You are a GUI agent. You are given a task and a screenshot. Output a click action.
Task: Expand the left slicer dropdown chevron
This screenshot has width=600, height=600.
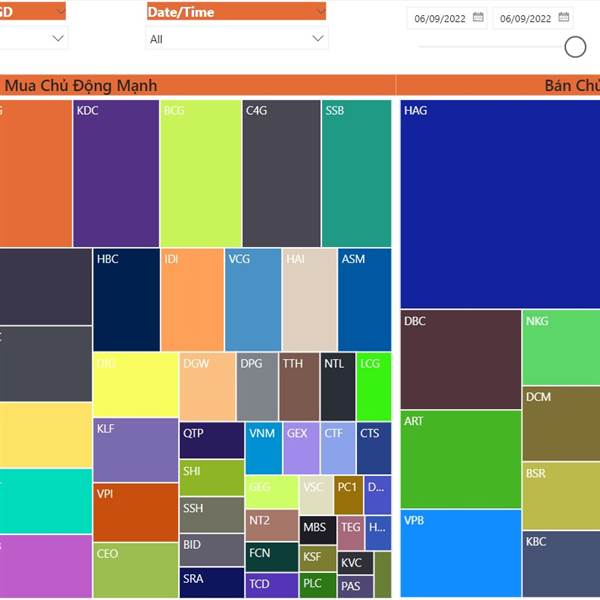click(58, 38)
